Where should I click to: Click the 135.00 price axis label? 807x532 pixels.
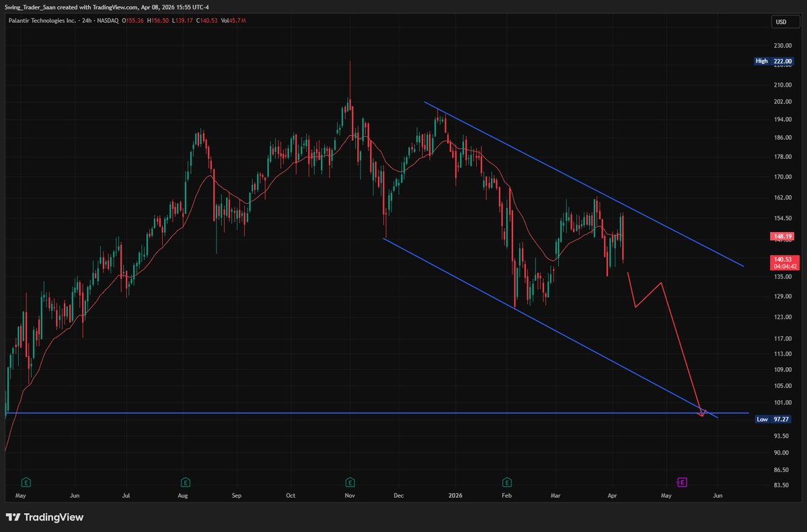[x=781, y=276]
